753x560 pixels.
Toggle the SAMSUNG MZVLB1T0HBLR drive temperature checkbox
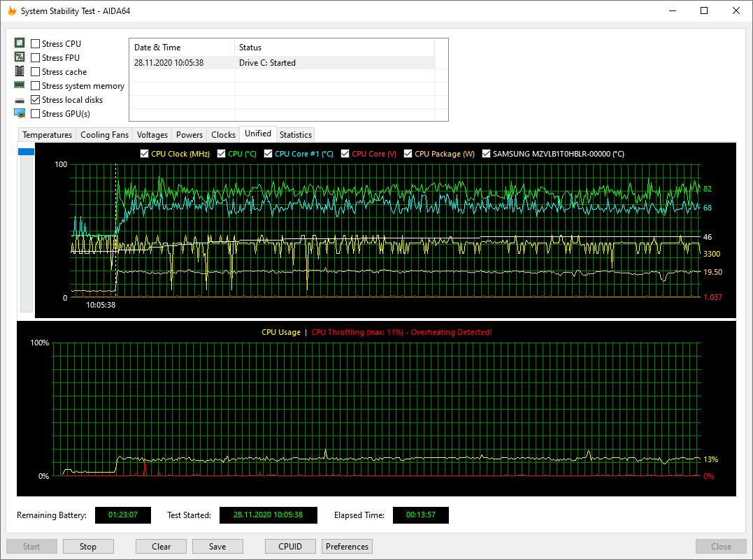[487, 154]
